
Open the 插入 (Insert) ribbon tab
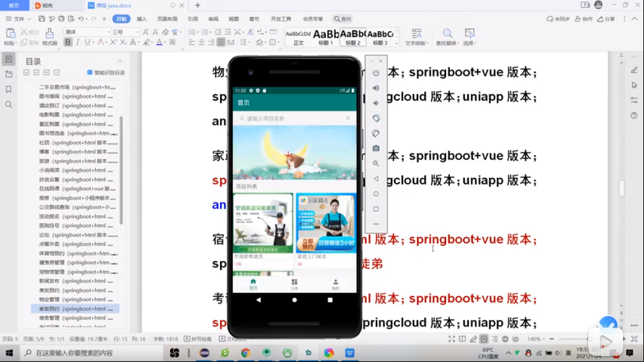[142, 19]
